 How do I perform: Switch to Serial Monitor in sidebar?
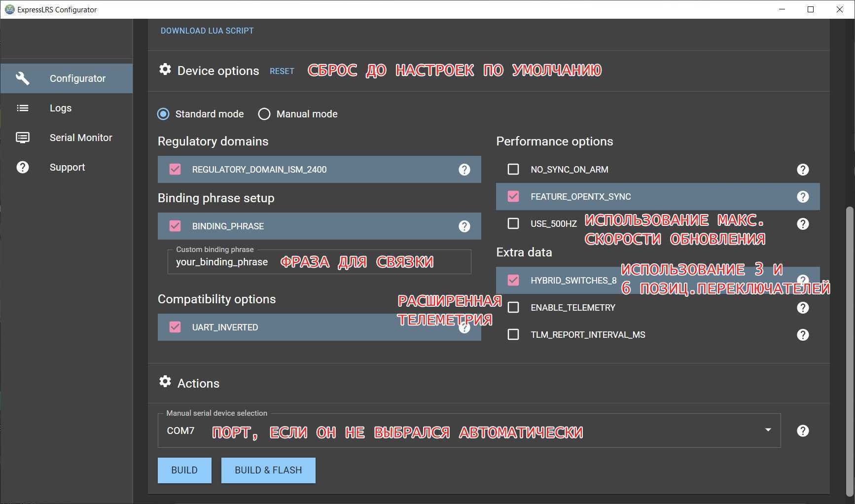pyautogui.click(x=80, y=138)
